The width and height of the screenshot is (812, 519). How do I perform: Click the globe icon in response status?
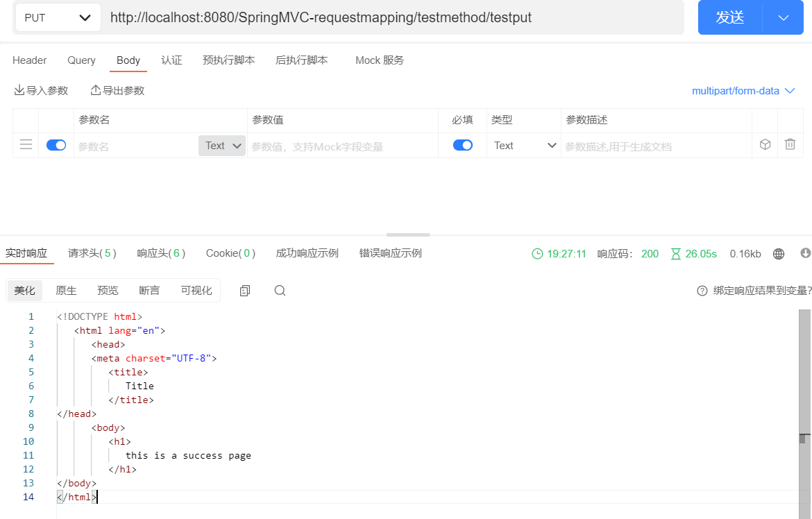click(x=778, y=254)
